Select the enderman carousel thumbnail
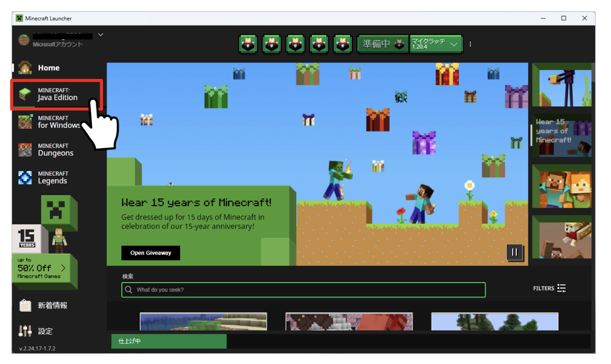 562,85
